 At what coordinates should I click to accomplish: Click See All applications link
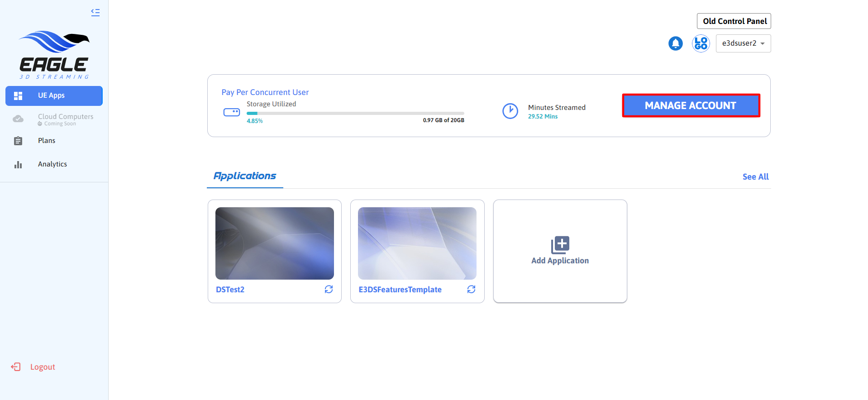pyautogui.click(x=755, y=177)
